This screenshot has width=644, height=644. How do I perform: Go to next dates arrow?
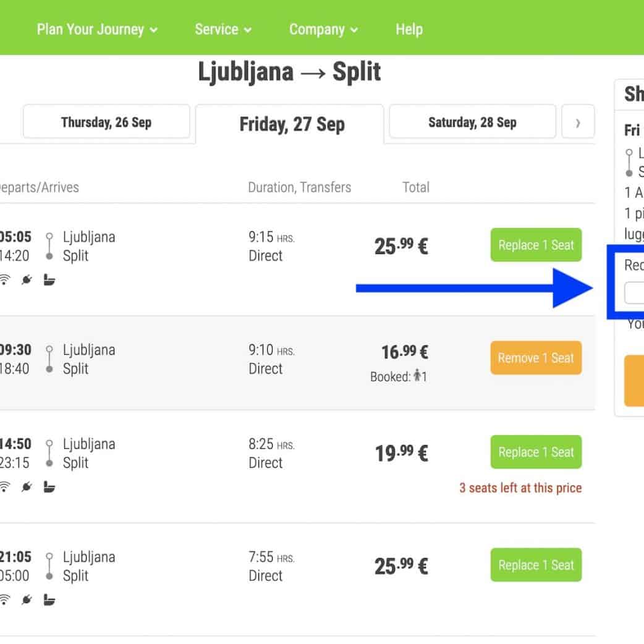pyautogui.click(x=578, y=122)
